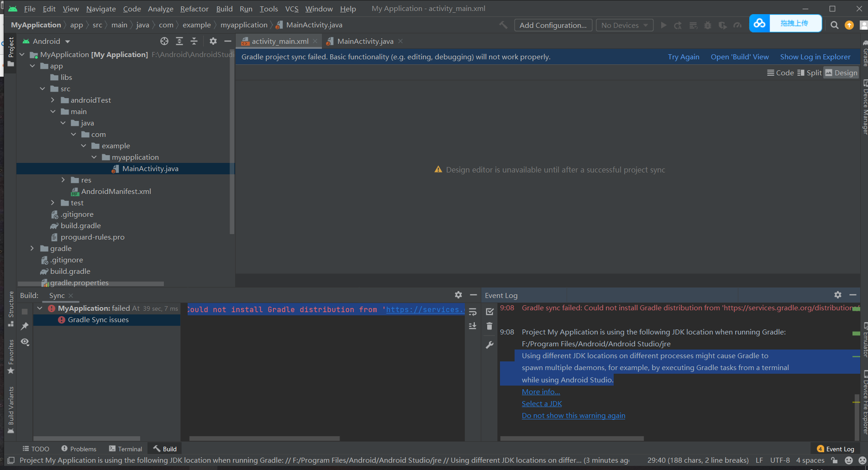
Task: Minimize the Build tool window
Action: pyautogui.click(x=473, y=295)
